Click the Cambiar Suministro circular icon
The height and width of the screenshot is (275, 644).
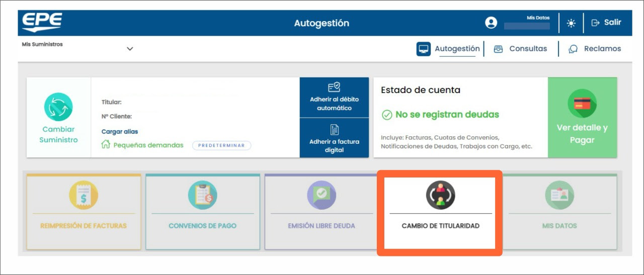click(58, 107)
